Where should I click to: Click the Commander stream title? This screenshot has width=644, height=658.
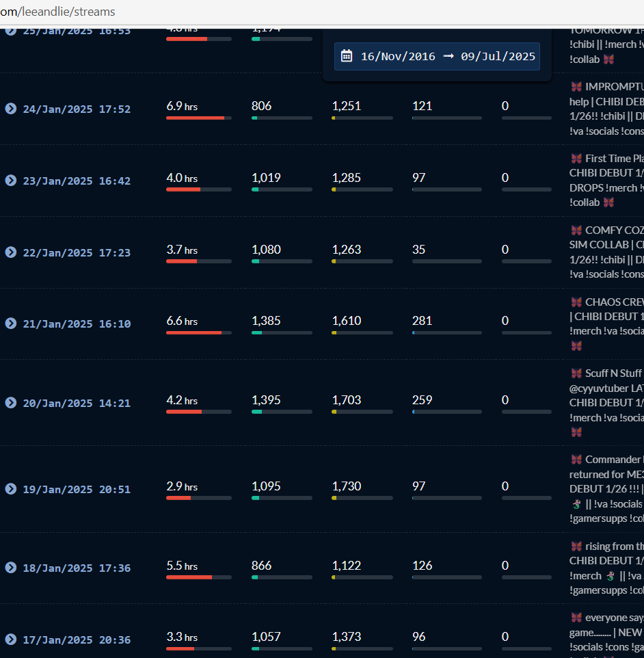(x=606, y=489)
